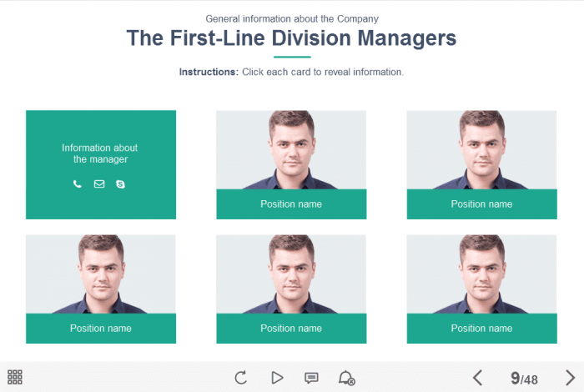The width and height of the screenshot is (584, 392).
Task: Toggle the notification bell mute icon
Action: coord(346,378)
